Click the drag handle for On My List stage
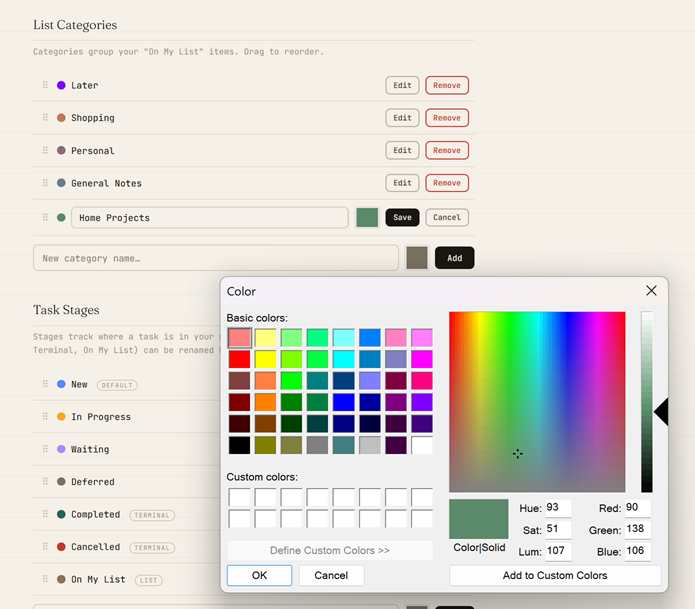Image resolution: width=695 pixels, height=609 pixels. (x=45, y=579)
